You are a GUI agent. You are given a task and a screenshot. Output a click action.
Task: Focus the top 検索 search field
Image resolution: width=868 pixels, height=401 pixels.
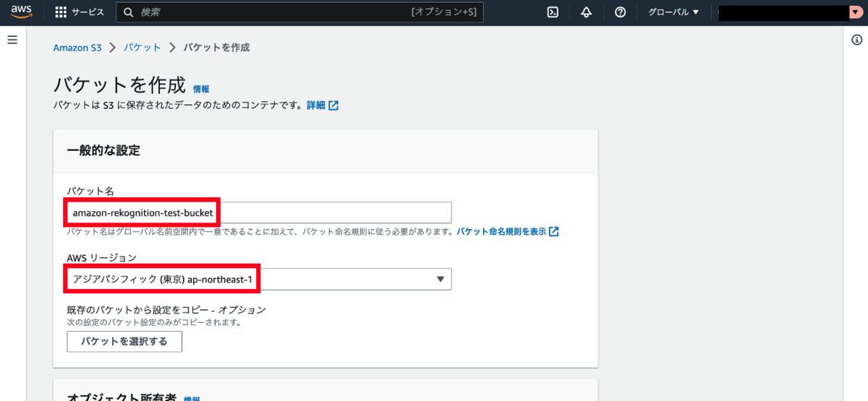pyautogui.click(x=300, y=12)
